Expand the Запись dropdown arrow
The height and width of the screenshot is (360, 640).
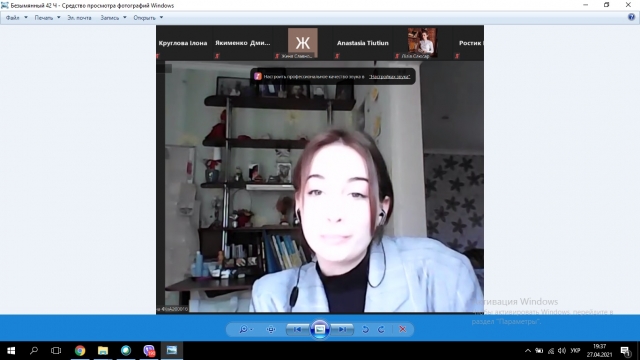pyautogui.click(x=124, y=18)
